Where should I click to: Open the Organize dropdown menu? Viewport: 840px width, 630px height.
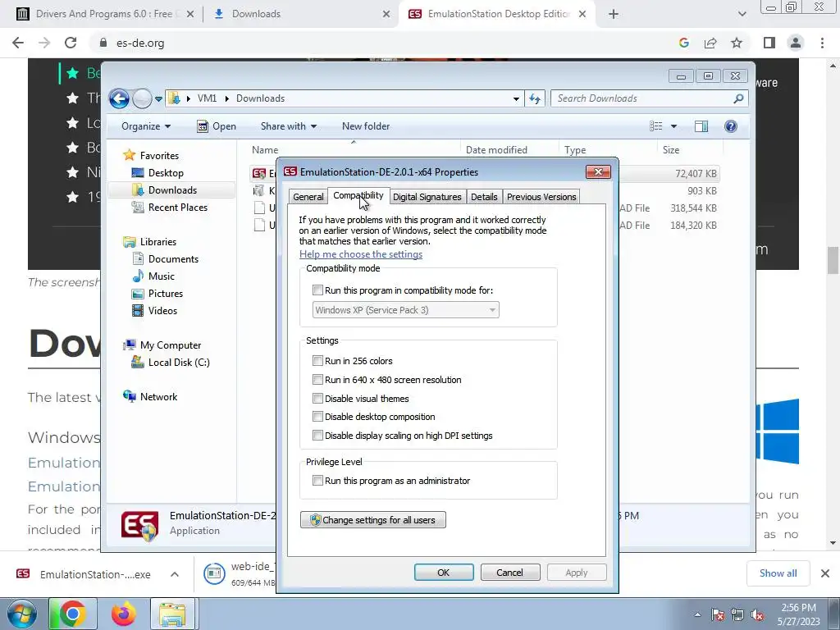click(146, 126)
